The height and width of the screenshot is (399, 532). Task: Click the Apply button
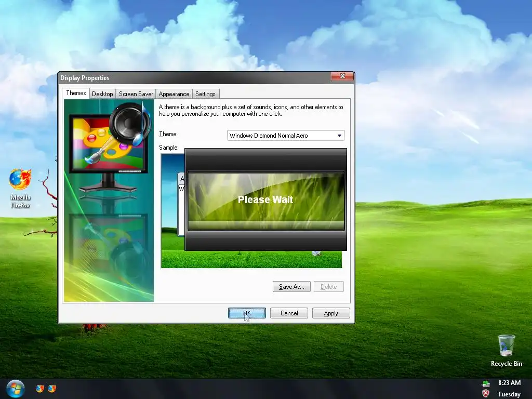point(331,313)
